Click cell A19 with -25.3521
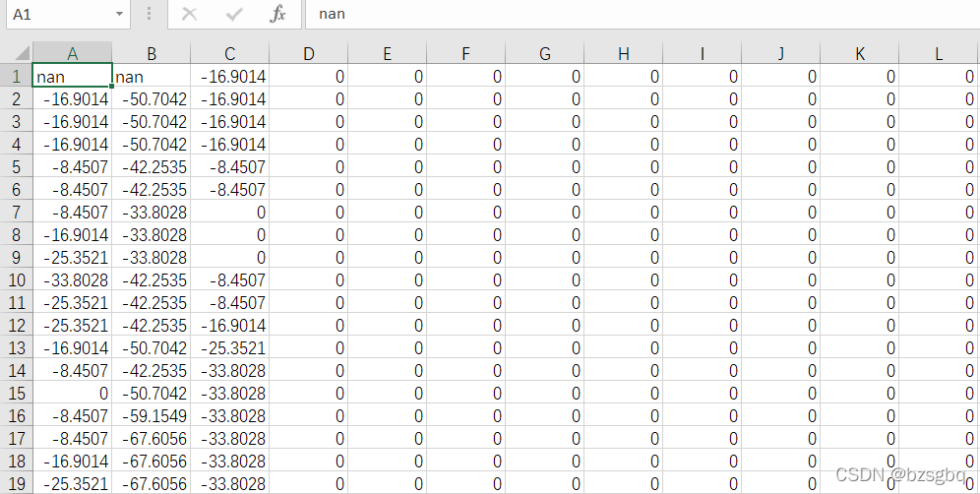 click(73, 483)
